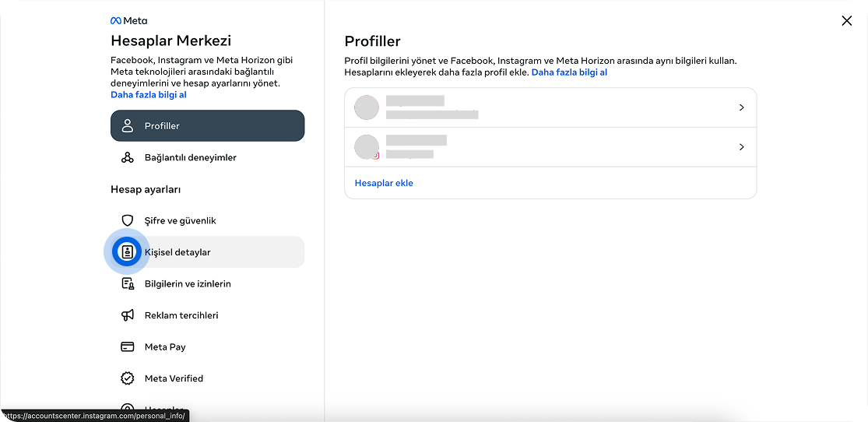Screen dimensions: 868x422
Task: Click the Profiller person icon
Action: pyautogui.click(x=128, y=126)
